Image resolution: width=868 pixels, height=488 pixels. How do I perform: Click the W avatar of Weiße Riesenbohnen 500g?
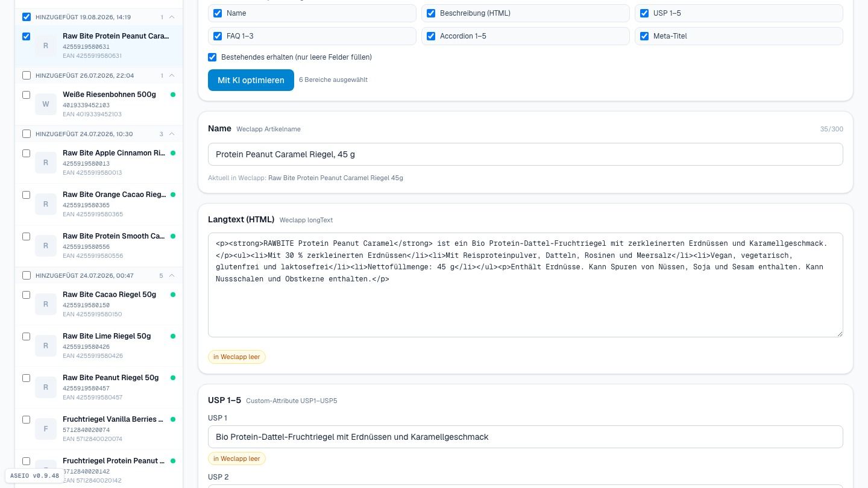46,105
